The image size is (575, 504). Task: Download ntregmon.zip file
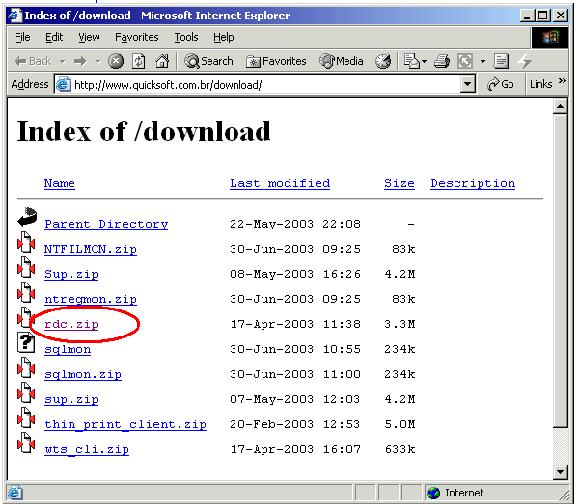click(90, 299)
